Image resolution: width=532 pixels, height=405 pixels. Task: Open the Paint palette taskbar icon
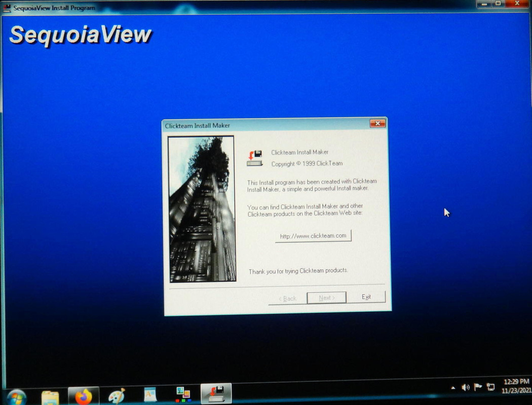[x=117, y=395]
